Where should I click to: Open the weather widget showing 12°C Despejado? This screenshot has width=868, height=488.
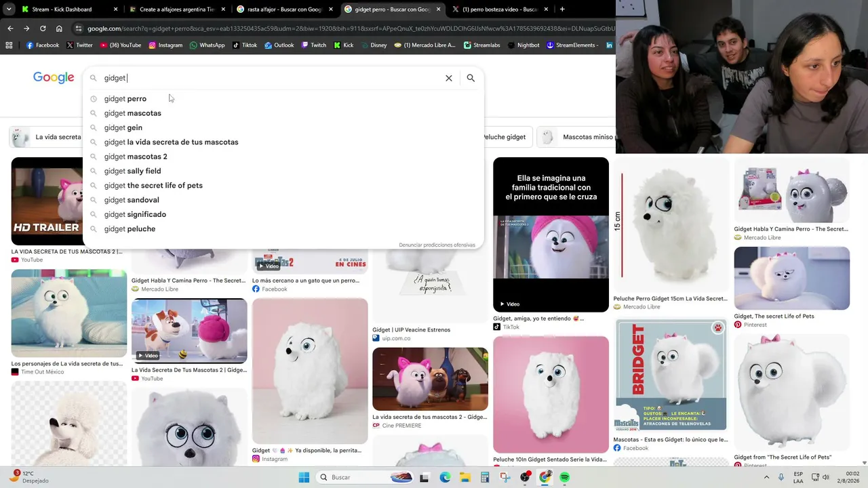(32, 477)
